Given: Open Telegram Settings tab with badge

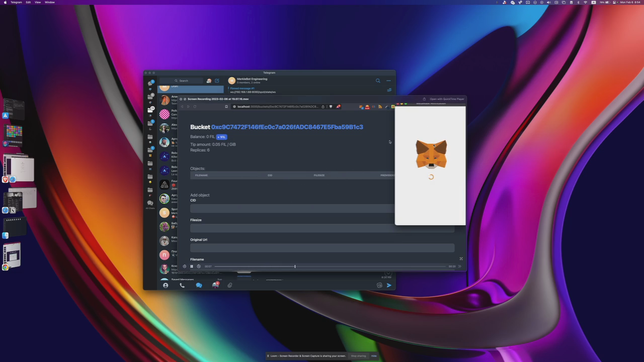Looking at the screenshot, I should tap(216, 285).
